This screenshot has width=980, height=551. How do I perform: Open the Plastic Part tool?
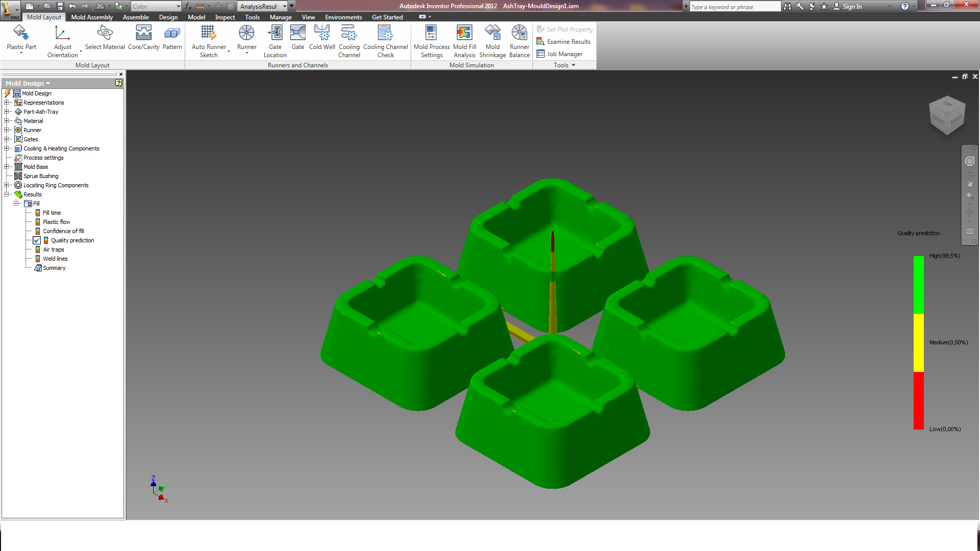[21, 39]
